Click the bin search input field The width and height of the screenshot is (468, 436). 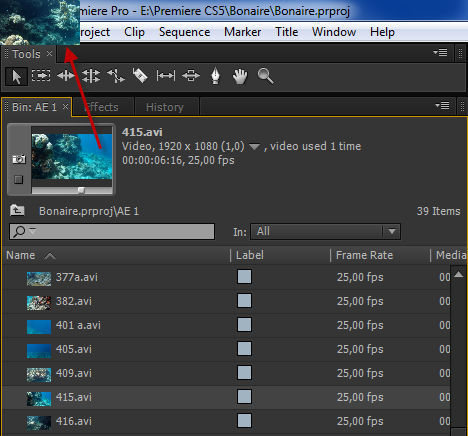pyautogui.click(x=112, y=231)
